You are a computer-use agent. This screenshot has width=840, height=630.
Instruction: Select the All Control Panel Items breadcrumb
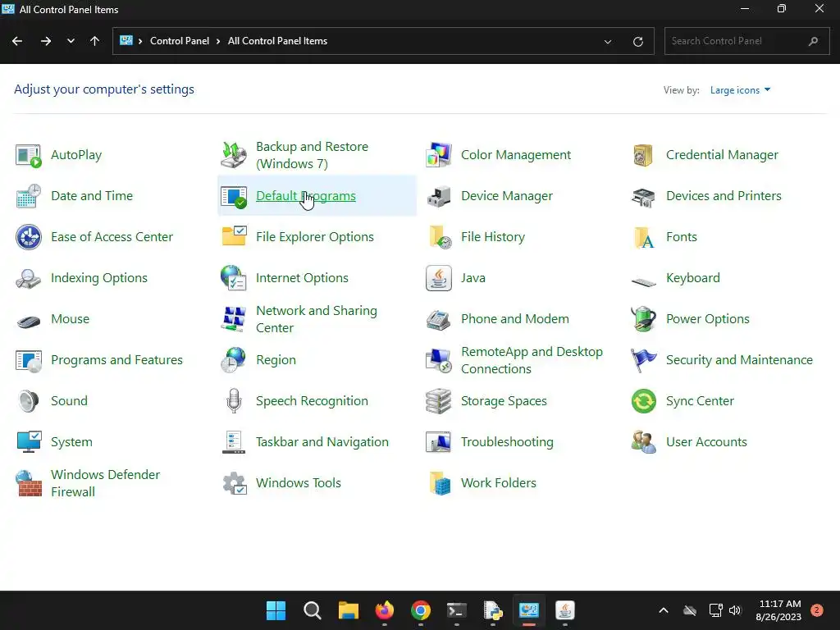pos(277,41)
